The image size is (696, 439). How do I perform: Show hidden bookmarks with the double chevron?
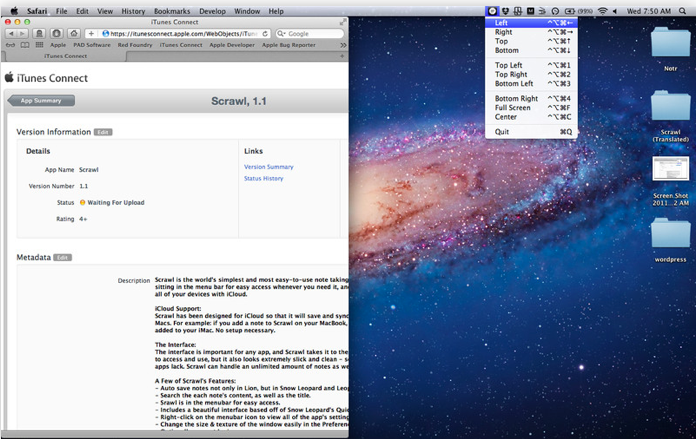(343, 45)
